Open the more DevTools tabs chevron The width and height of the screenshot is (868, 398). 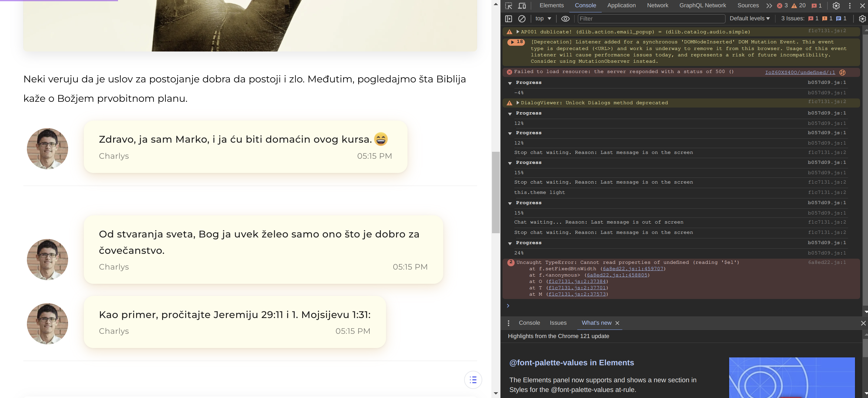[x=769, y=6]
